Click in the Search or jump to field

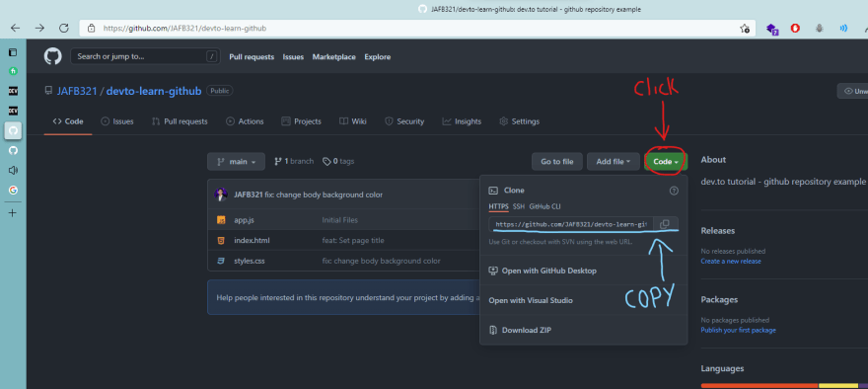144,56
